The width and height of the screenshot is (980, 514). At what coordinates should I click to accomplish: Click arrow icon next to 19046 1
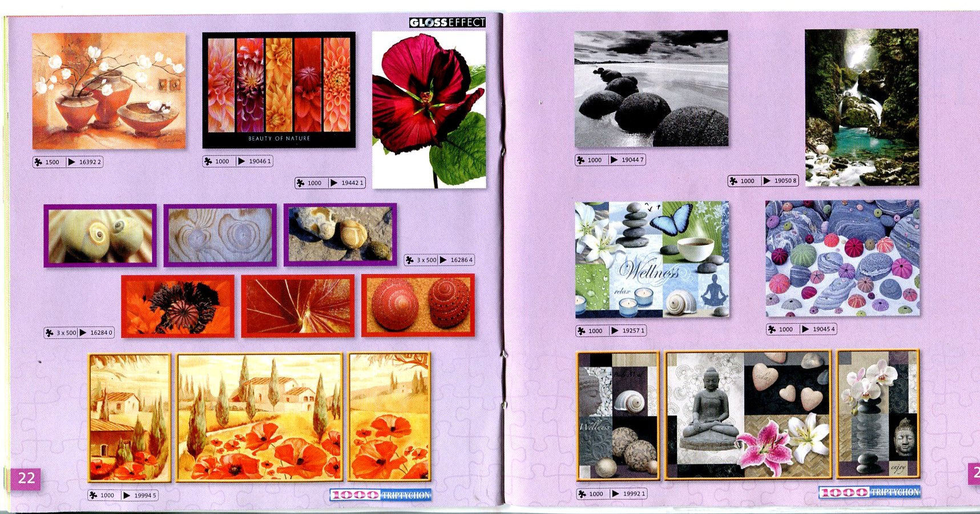241,162
